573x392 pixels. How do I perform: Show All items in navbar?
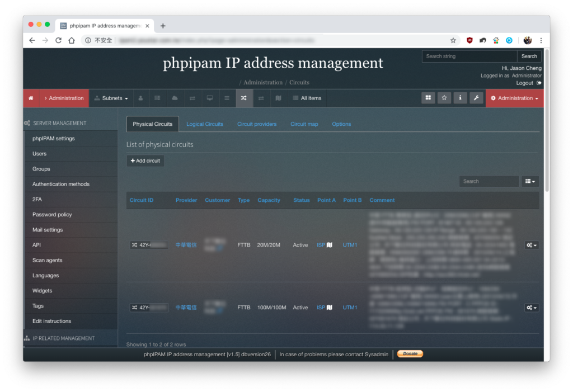pyautogui.click(x=307, y=98)
